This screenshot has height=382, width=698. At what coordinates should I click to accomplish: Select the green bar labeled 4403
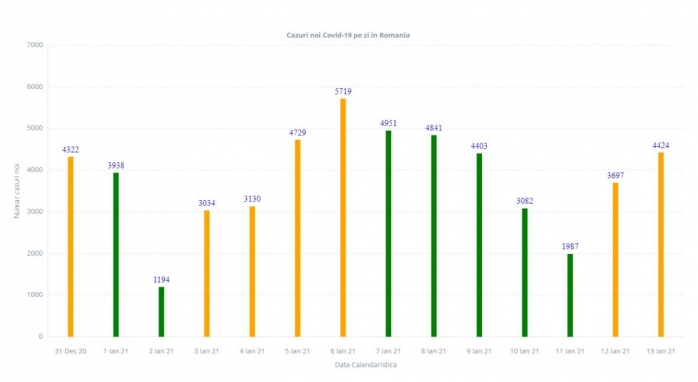(x=479, y=245)
